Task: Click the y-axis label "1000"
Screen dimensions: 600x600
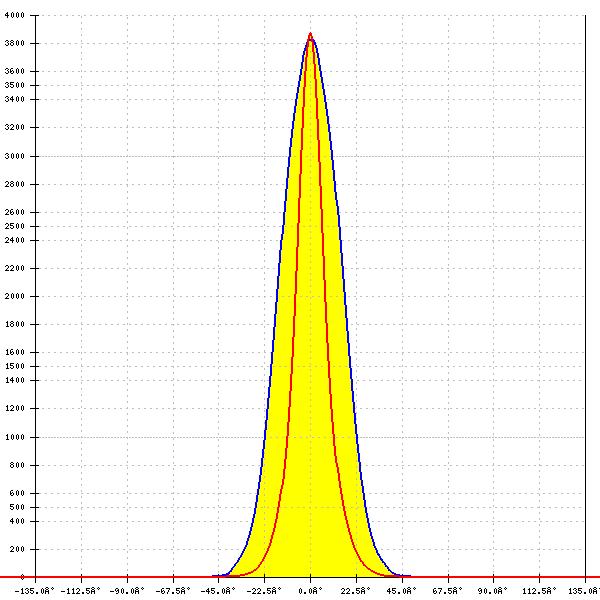Action: pyautogui.click(x=15, y=437)
